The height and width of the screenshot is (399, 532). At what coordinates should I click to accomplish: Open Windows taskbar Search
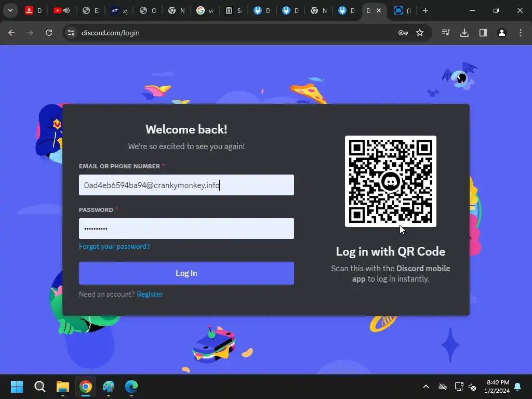(39, 387)
